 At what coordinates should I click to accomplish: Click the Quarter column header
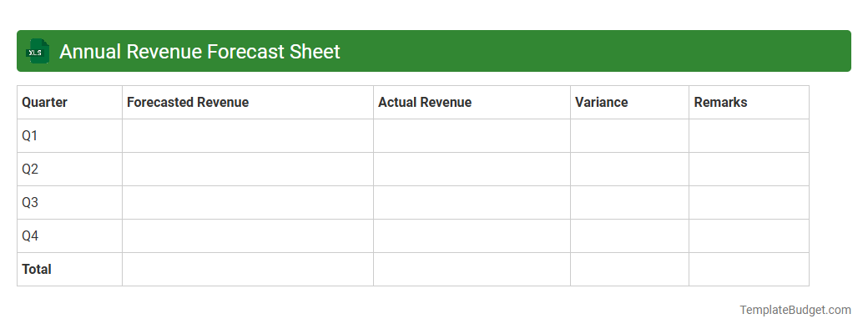(x=70, y=103)
